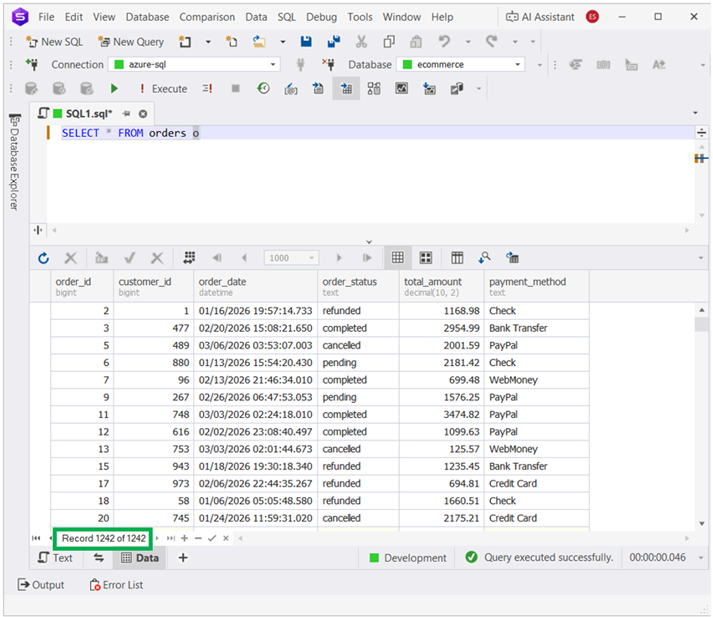Image resolution: width=713 pixels, height=617 pixels.
Task: Open the document tabs list arrow
Action: tap(695, 113)
